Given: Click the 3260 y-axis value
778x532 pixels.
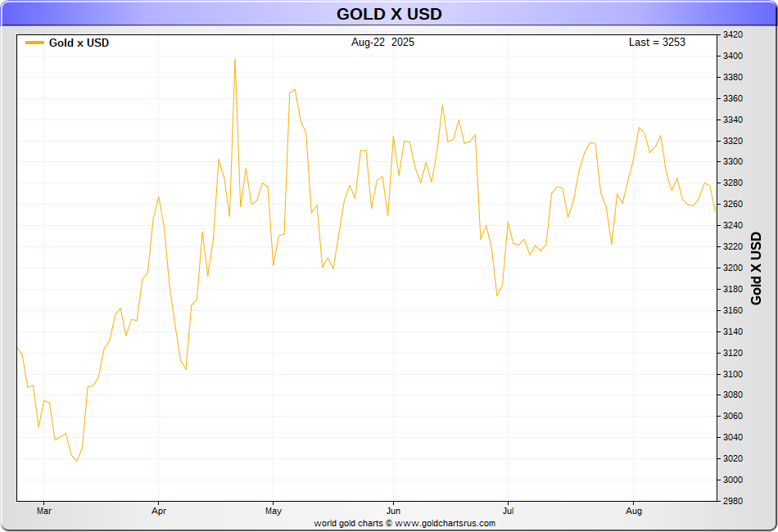Looking at the screenshot, I should [x=732, y=205].
